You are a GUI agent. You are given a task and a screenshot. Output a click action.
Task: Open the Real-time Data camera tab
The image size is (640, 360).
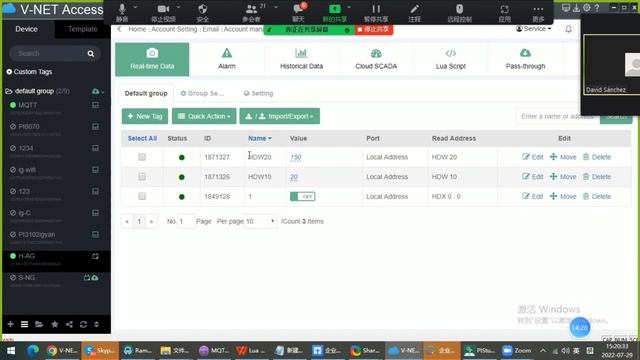pyautogui.click(x=152, y=60)
